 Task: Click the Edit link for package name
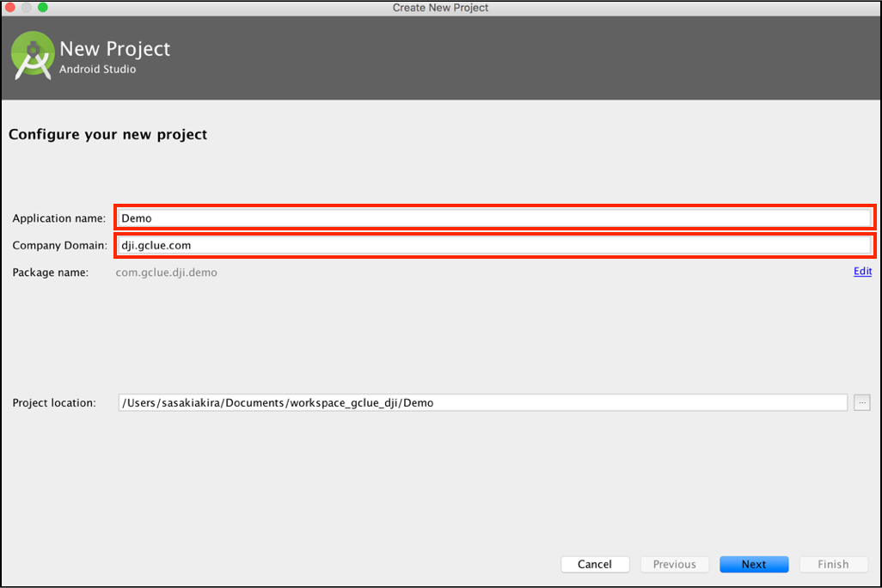coord(862,272)
